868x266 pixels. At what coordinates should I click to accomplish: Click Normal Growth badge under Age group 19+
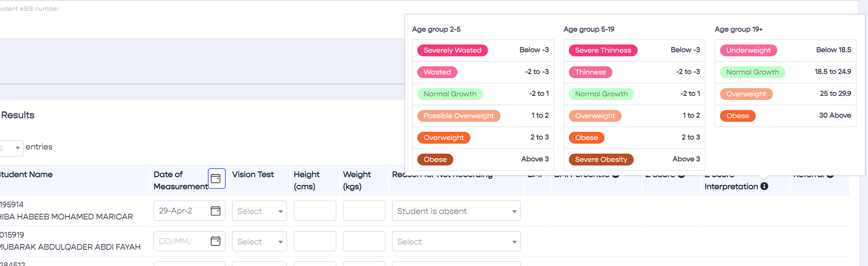click(752, 72)
